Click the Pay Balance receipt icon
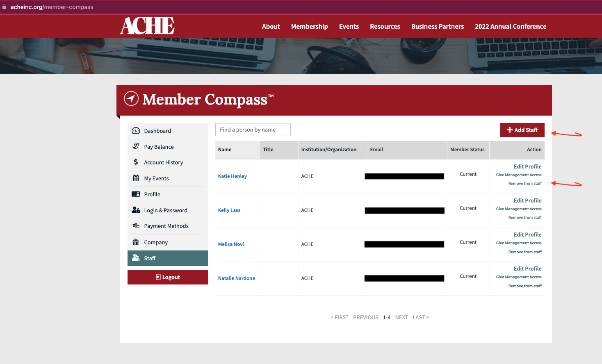This screenshot has width=602, height=364. [x=136, y=146]
